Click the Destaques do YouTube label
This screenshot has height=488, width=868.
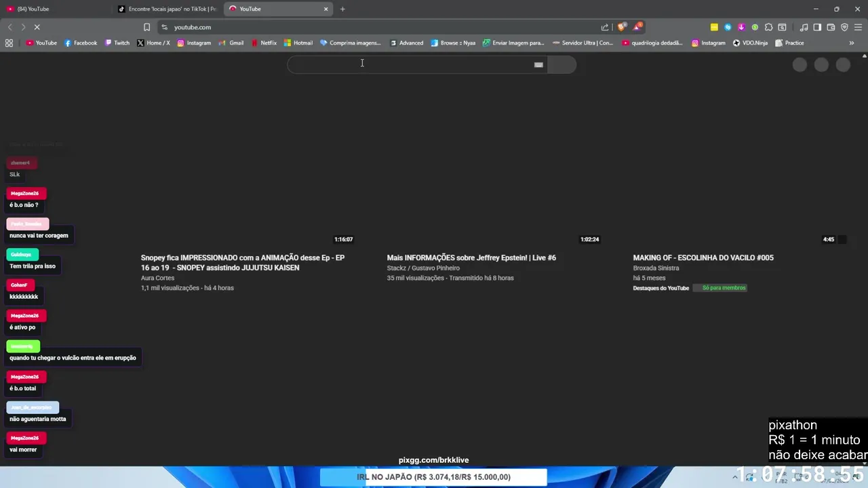[661, 288]
